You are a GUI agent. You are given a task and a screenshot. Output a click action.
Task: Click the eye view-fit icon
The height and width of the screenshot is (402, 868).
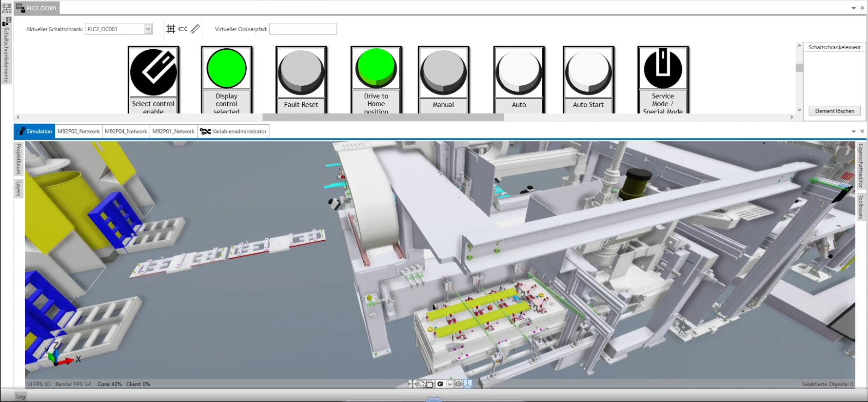pyautogui.click(x=458, y=384)
